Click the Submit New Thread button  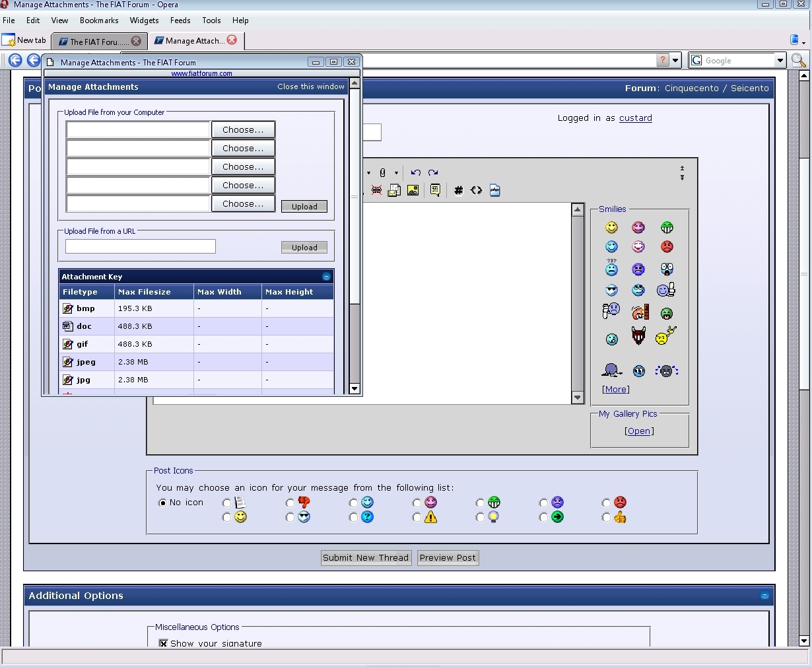366,558
